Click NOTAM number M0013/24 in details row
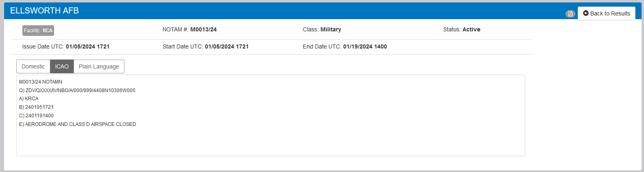The height and width of the screenshot is (172, 644). (203, 29)
